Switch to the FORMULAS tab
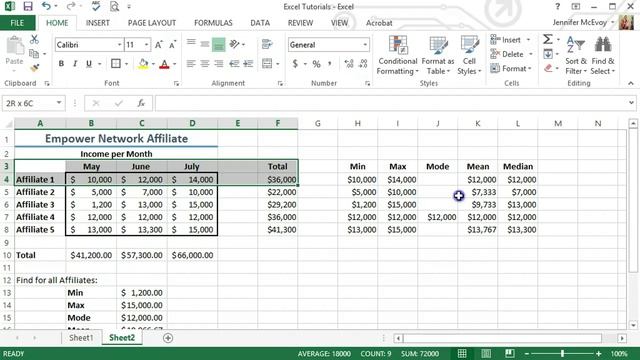Viewport: 640px width, 360px height. tap(213, 23)
